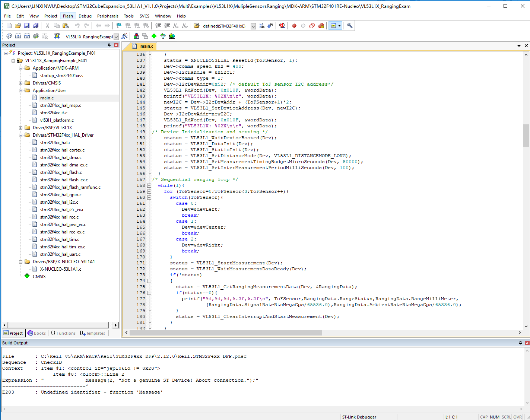Viewport: 530px width, 420px height.
Task: Save the current file icon
Action: pyautogui.click(x=27, y=26)
